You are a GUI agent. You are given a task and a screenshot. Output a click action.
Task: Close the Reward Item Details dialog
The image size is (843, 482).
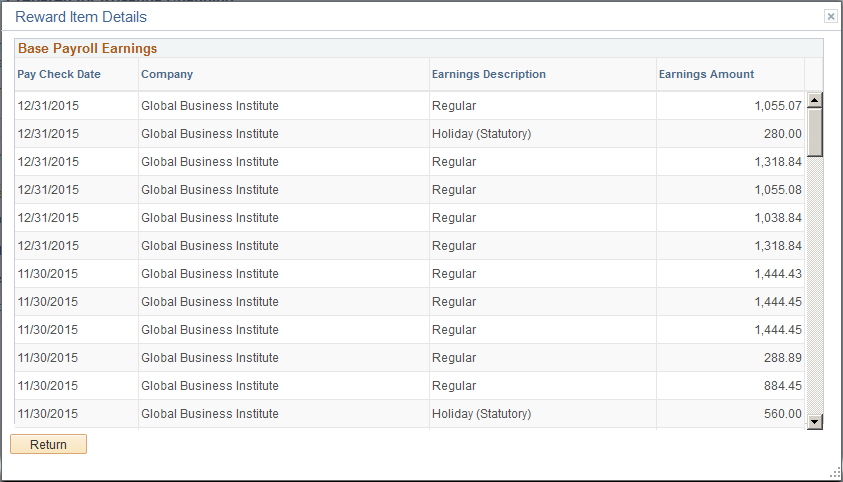[831, 17]
